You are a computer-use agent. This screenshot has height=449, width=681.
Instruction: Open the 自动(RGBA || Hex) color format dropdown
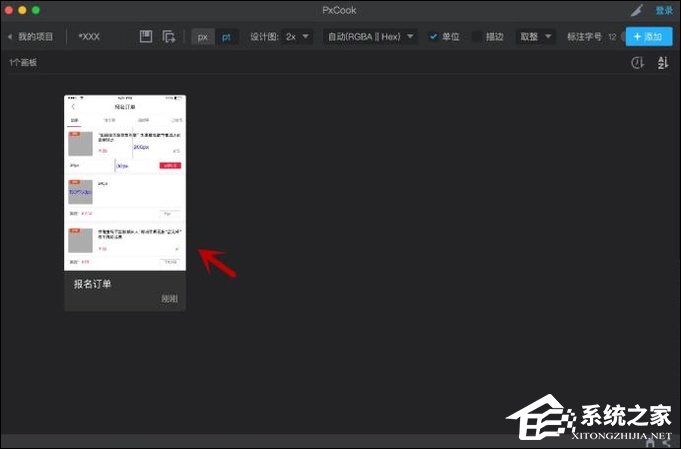(x=370, y=37)
